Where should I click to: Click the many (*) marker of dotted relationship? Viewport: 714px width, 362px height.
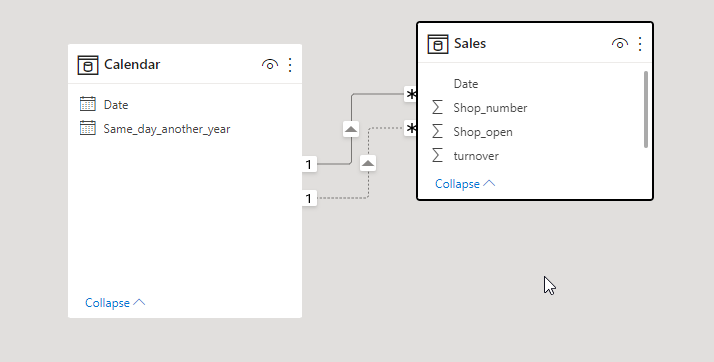(411, 128)
